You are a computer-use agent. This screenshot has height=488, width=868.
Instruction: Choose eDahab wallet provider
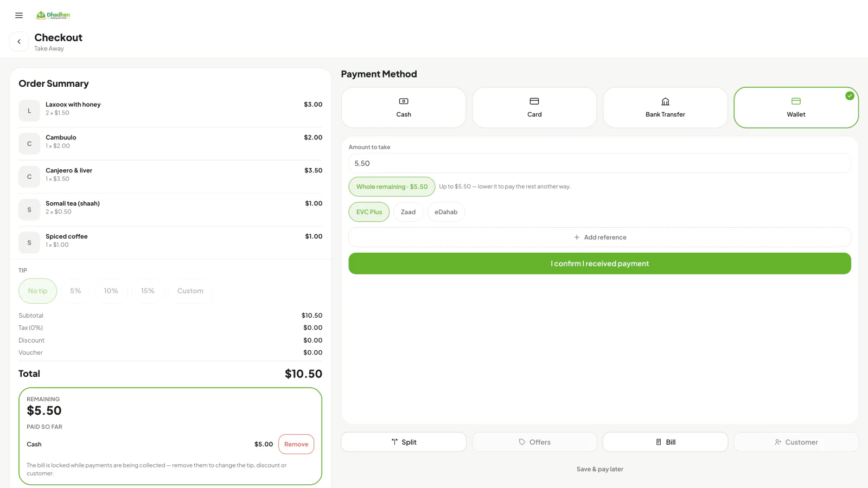(x=446, y=212)
